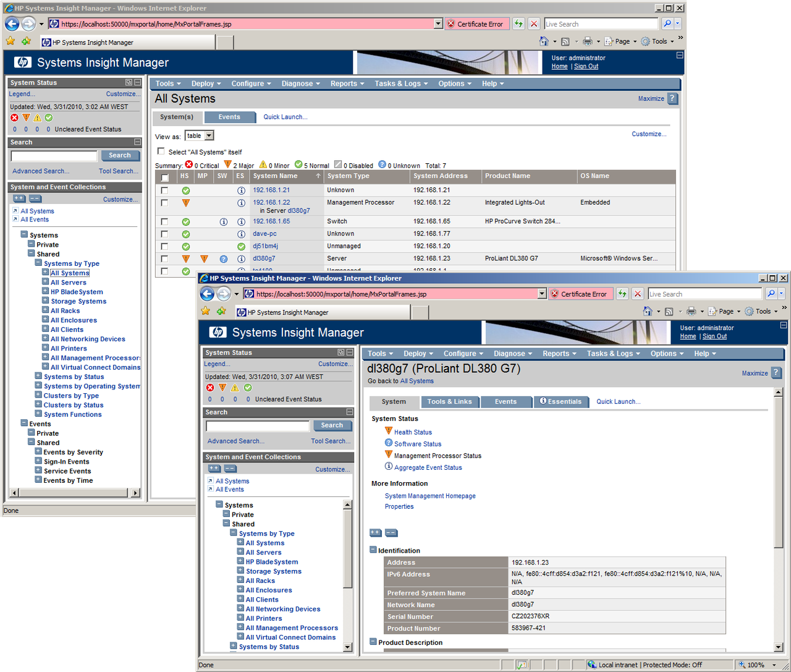This screenshot has height=672, width=791.
Task: Click normal green check icon in rear System Status
Action: tap(49, 117)
